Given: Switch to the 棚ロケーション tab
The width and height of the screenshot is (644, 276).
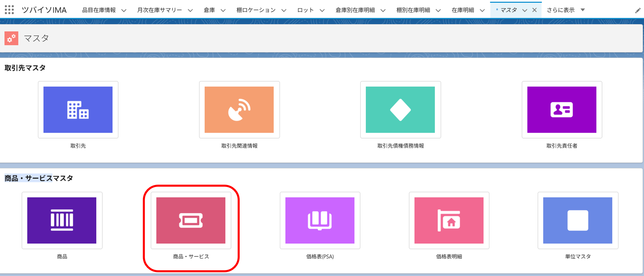Looking at the screenshot, I should (256, 10).
